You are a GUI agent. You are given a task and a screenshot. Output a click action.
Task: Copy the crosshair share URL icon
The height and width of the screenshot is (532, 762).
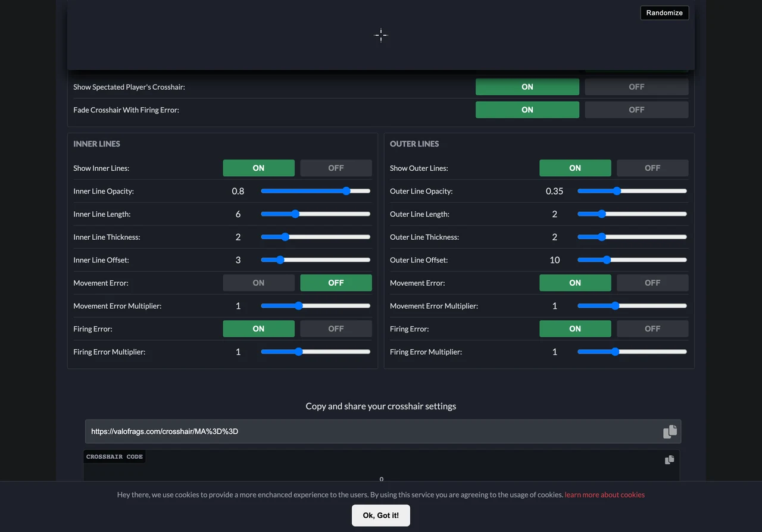[670, 431]
